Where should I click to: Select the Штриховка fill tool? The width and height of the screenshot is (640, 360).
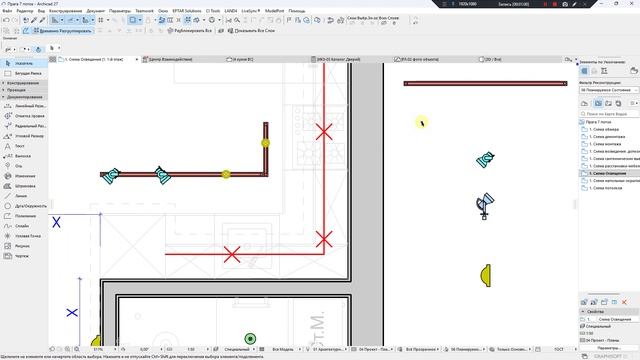pos(24,186)
